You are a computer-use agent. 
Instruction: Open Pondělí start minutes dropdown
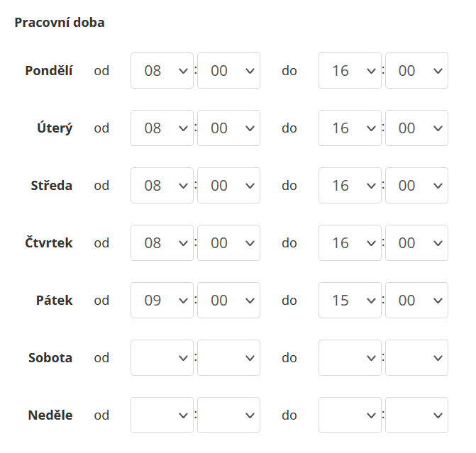pyautogui.click(x=228, y=71)
